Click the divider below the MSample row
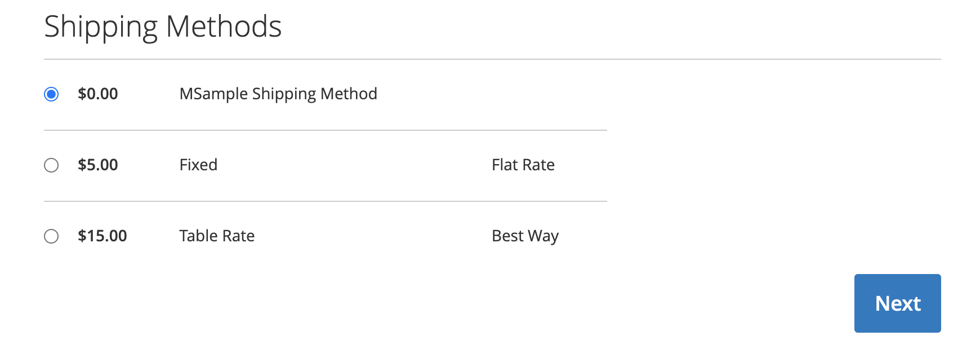 click(x=326, y=130)
